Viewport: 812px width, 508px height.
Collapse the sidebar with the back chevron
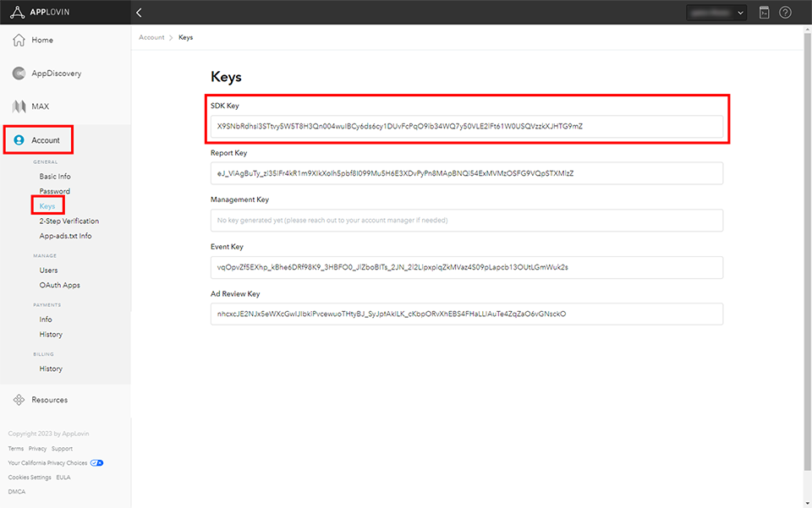point(139,13)
